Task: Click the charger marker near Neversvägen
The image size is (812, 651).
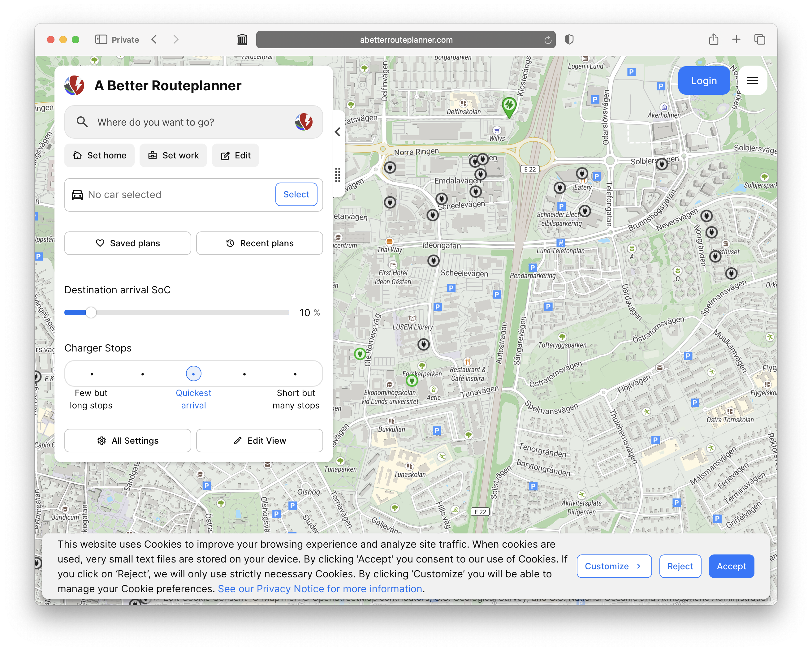Action: click(x=706, y=216)
